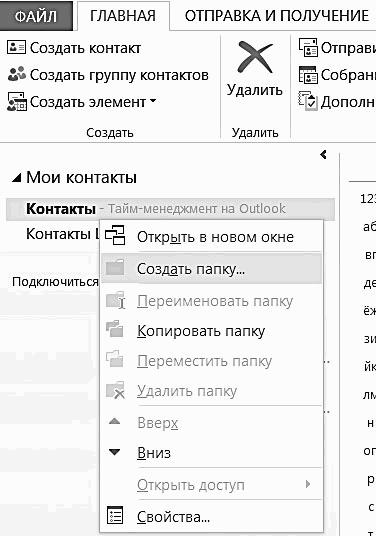Viewport: 376px width, 536px height.
Task: Expand the Создать элемент dropdown arrow
Action: tap(153, 101)
